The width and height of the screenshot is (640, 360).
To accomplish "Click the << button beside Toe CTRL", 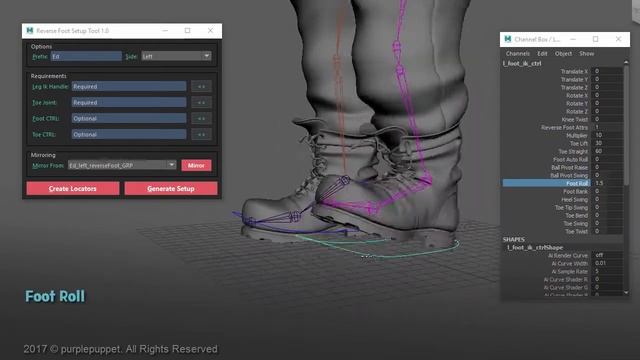I will [201, 134].
